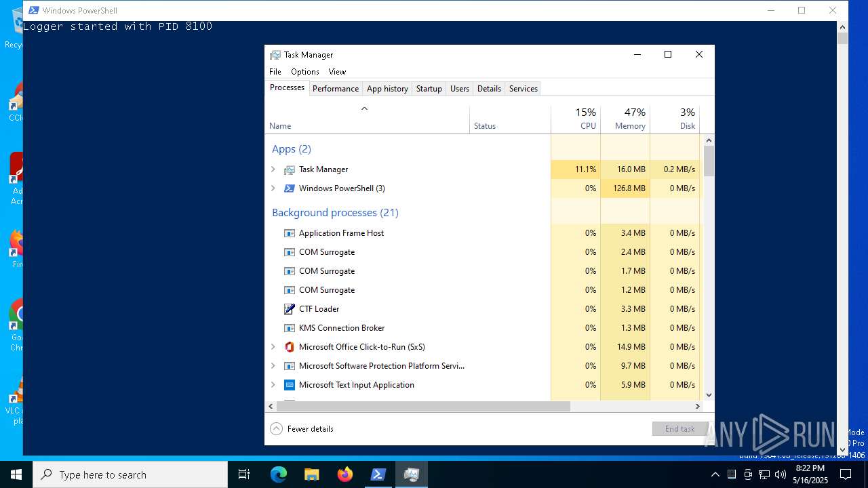Click the Microsoft Text Input Application icon

[290, 385]
